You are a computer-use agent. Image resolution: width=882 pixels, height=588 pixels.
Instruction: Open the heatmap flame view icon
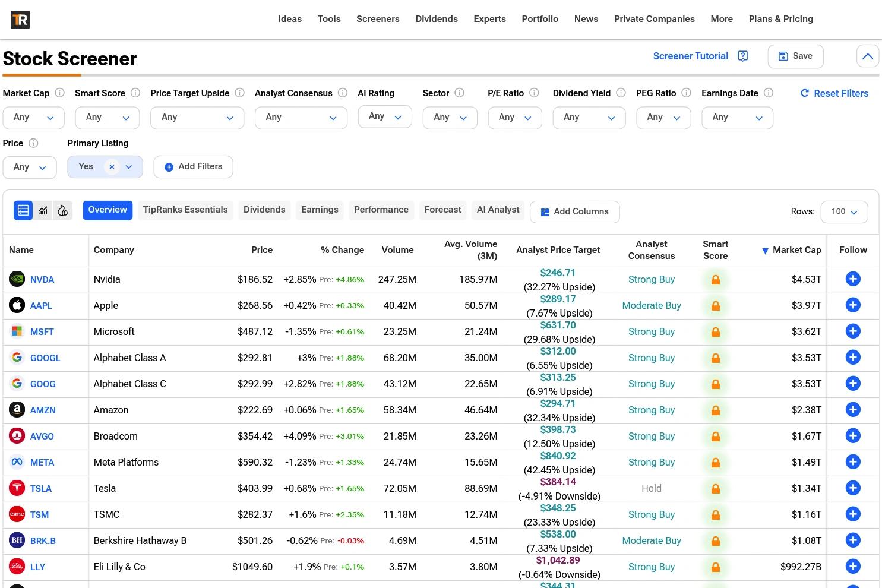point(62,210)
